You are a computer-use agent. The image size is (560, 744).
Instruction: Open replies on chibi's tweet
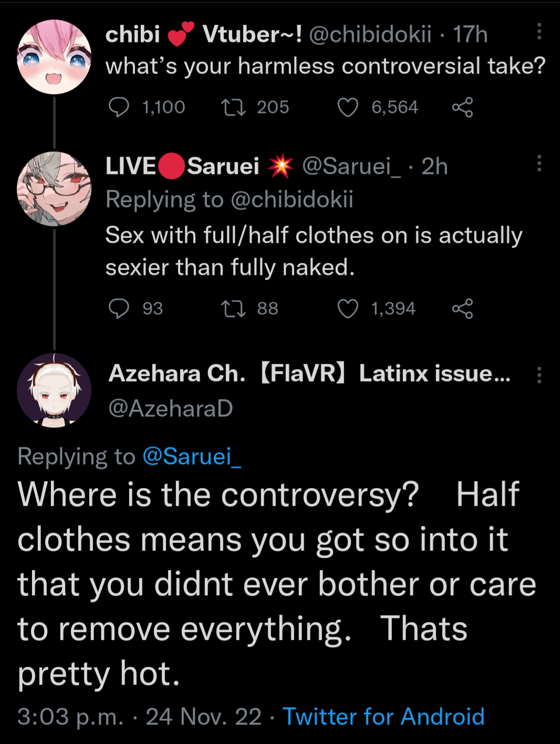(x=119, y=107)
